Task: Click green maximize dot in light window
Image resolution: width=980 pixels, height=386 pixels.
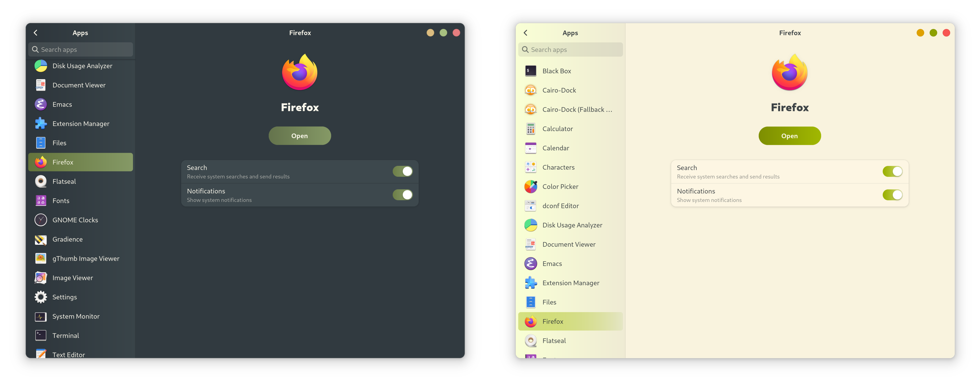Action: pos(933,33)
